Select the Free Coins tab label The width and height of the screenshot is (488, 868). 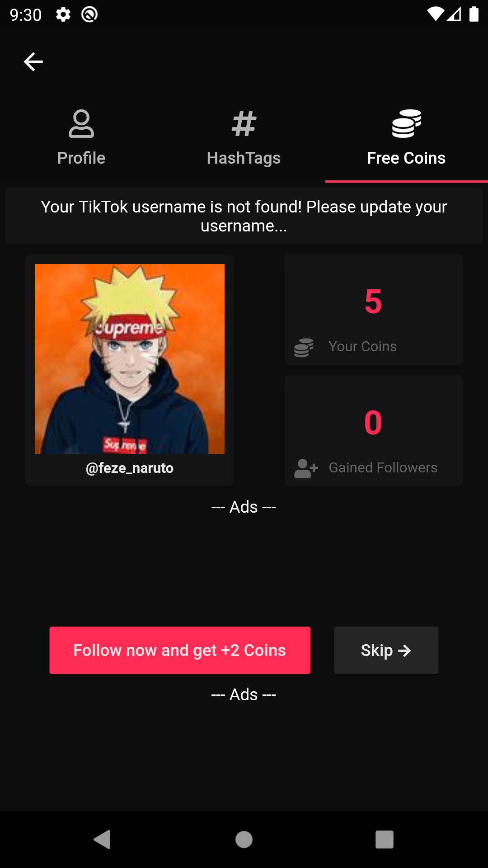407,158
